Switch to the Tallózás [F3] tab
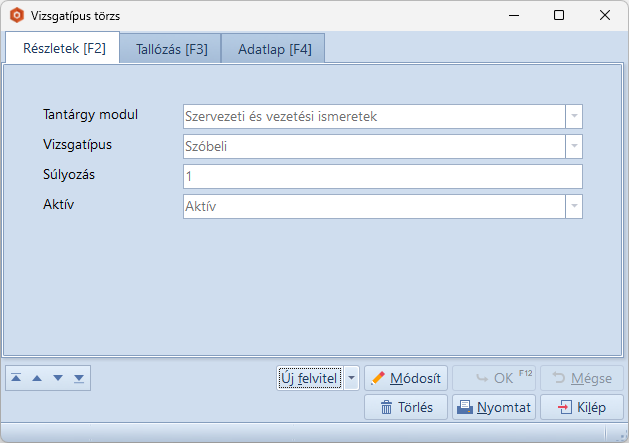The image size is (629, 443). tap(171, 49)
